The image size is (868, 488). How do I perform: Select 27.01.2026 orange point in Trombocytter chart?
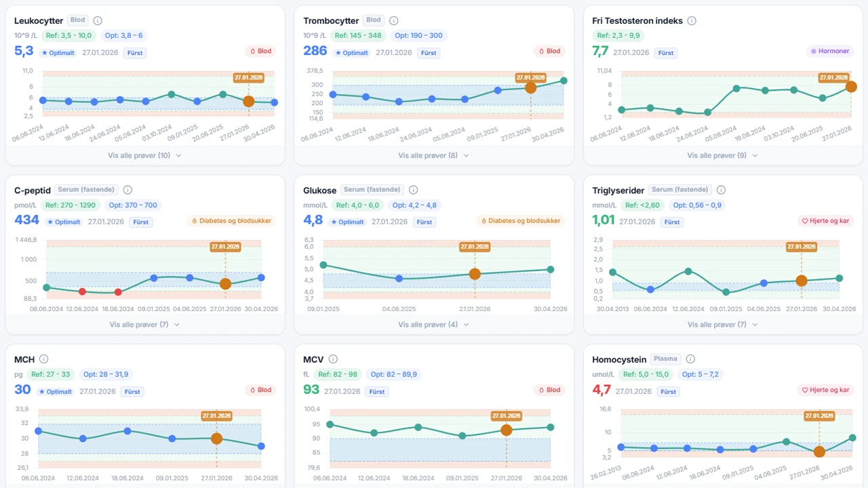tap(531, 87)
